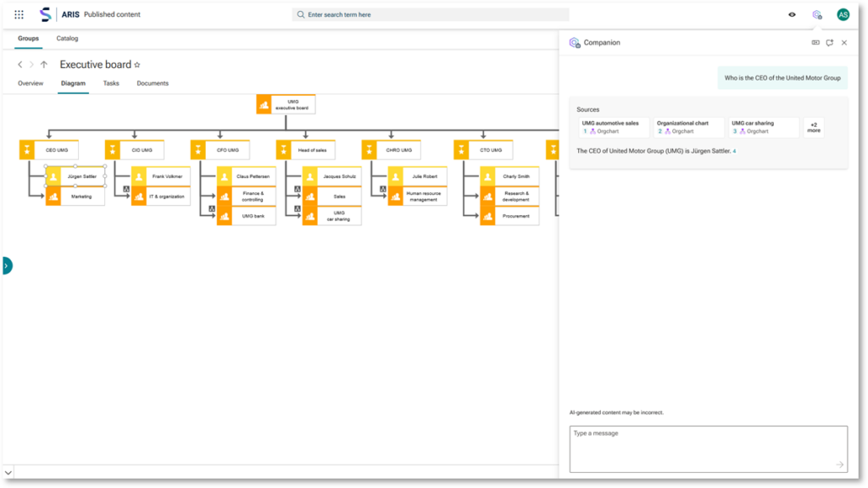Mark Executive board as favorite star
This screenshot has height=488, width=868.
137,64
